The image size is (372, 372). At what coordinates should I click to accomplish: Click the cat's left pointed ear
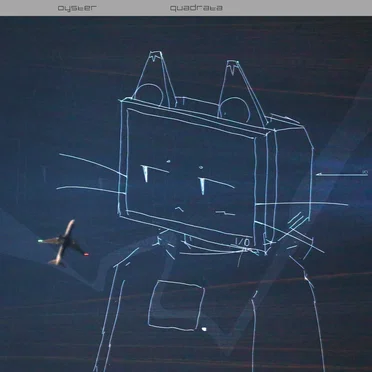coord(155,78)
